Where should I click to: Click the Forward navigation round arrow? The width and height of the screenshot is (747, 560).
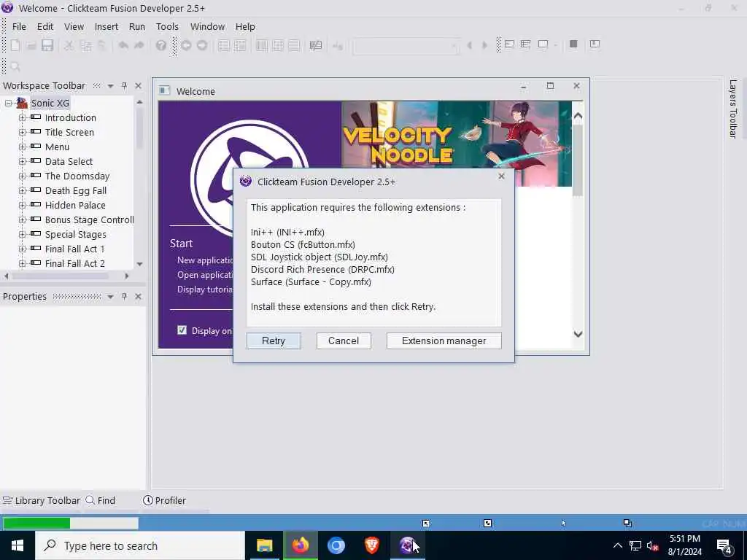202,46
